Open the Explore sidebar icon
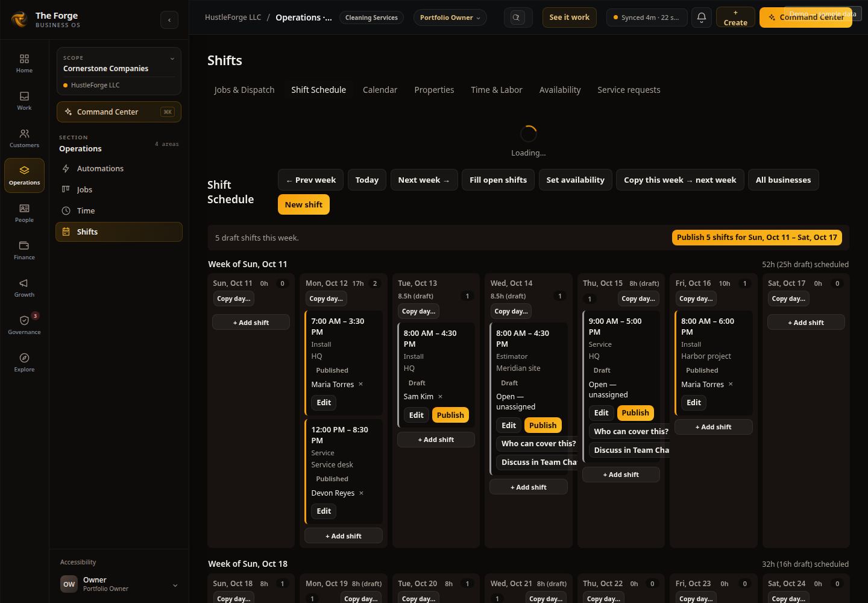868x603 pixels. tap(24, 362)
